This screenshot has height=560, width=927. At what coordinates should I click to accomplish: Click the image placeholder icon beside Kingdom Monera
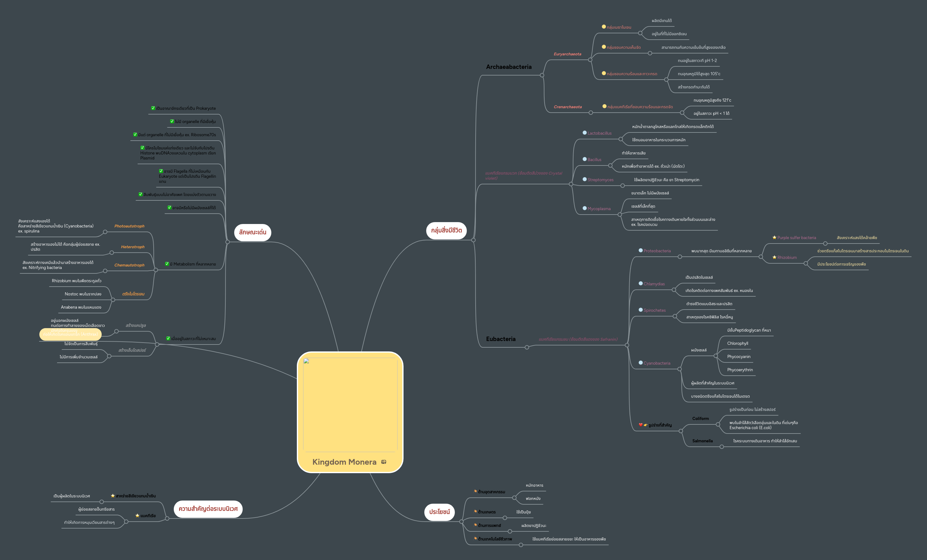pos(383,462)
